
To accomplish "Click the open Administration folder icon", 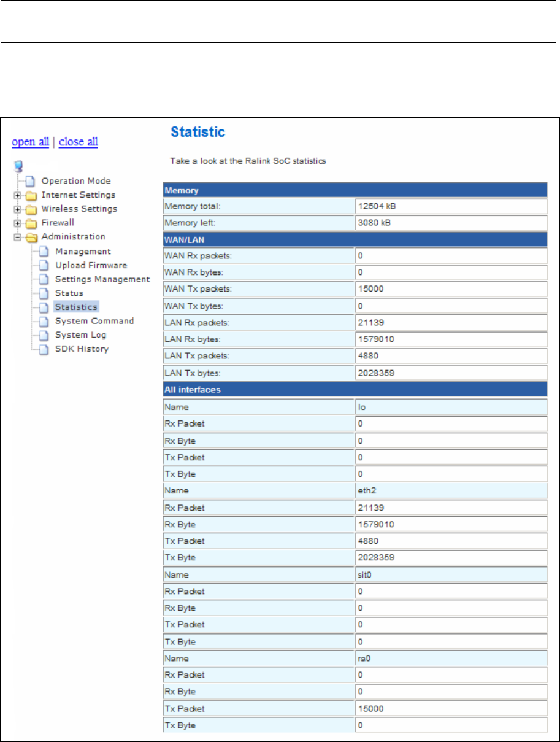I will tap(31, 237).
